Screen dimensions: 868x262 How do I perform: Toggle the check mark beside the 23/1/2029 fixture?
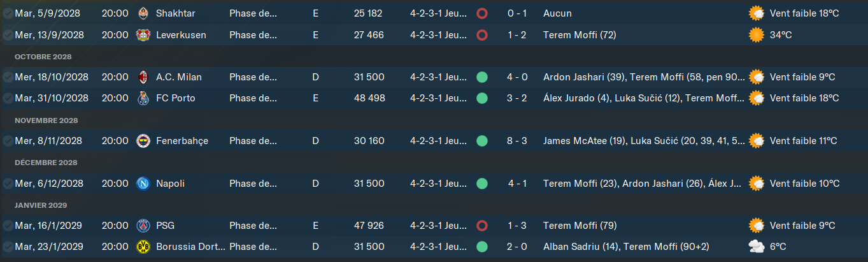pyautogui.click(x=8, y=247)
